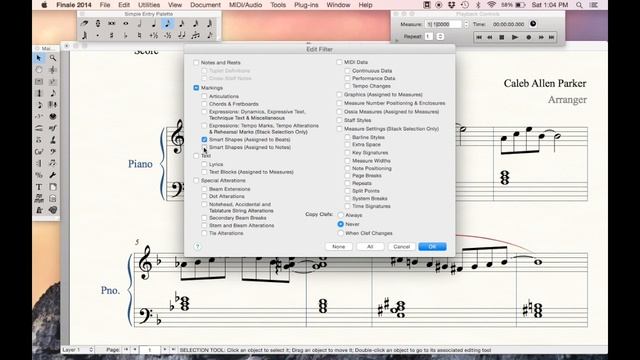Click the help question mark button
This screenshot has width=640, height=360.
[x=198, y=247]
